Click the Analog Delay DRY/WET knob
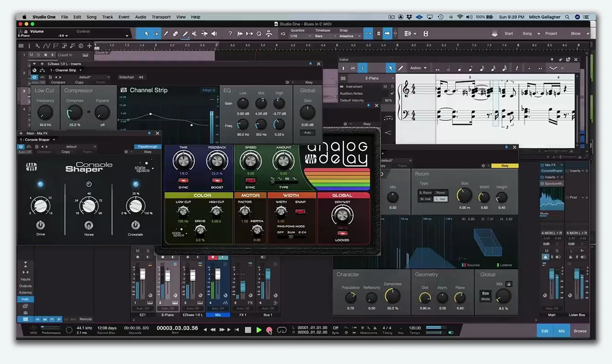 click(x=342, y=215)
